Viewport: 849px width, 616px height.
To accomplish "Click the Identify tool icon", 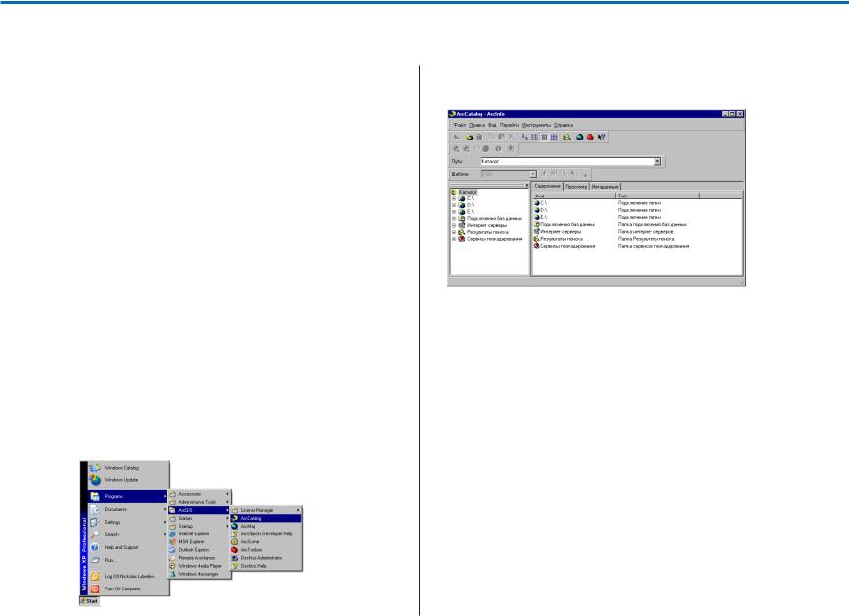I will (498, 149).
